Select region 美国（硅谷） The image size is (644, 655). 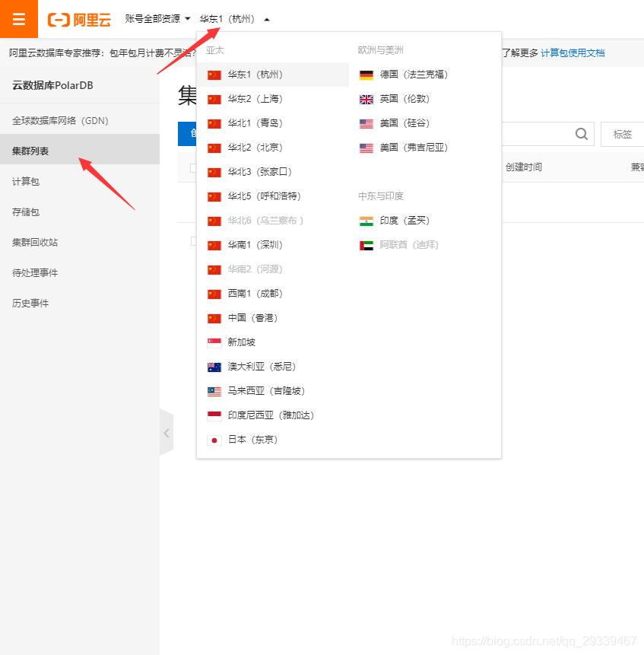coord(425,123)
